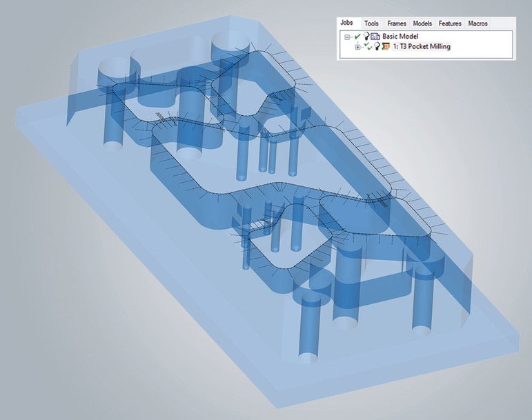The width and height of the screenshot is (532, 420).
Task: Collapse the Basic Model tree node
Action: pos(346,37)
